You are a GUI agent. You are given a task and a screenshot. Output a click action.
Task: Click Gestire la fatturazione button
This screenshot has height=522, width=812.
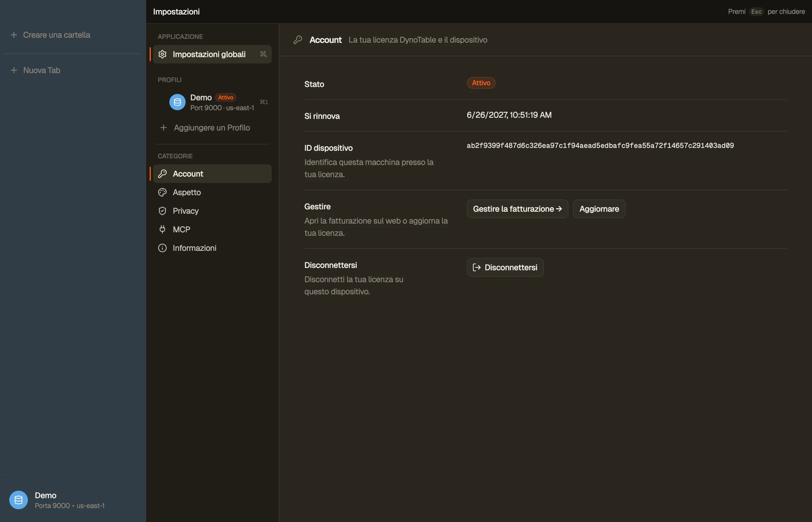[517, 209]
